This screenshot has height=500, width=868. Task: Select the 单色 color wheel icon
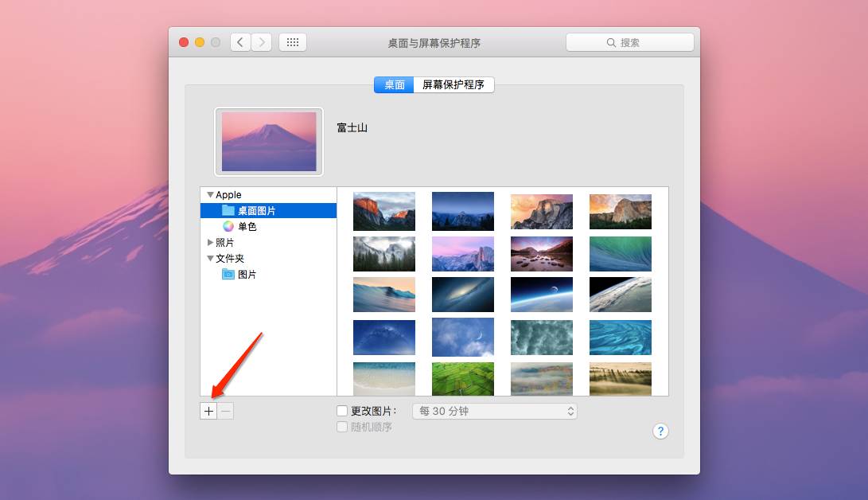[x=228, y=227]
